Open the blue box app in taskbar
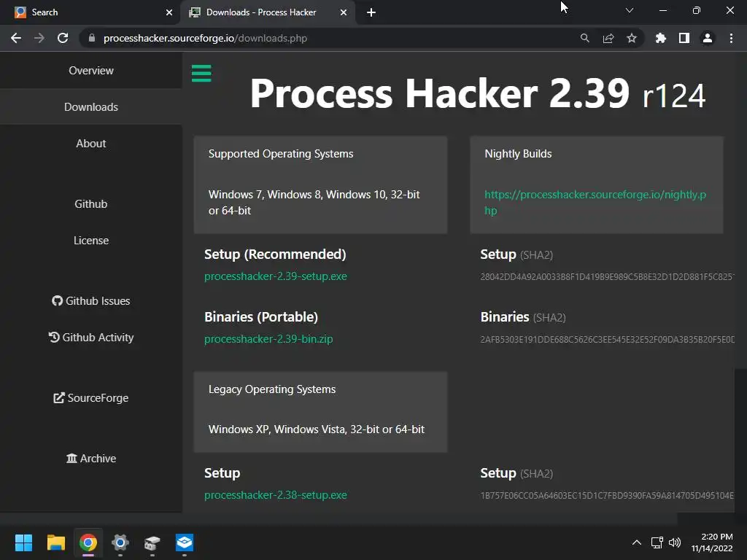Screen dimensions: 747x560 185,542
